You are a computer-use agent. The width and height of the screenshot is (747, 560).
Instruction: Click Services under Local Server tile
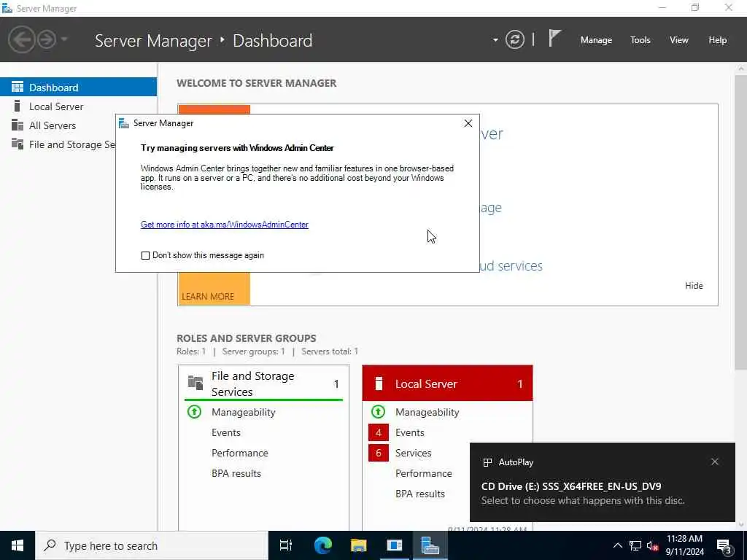[413, 453]
